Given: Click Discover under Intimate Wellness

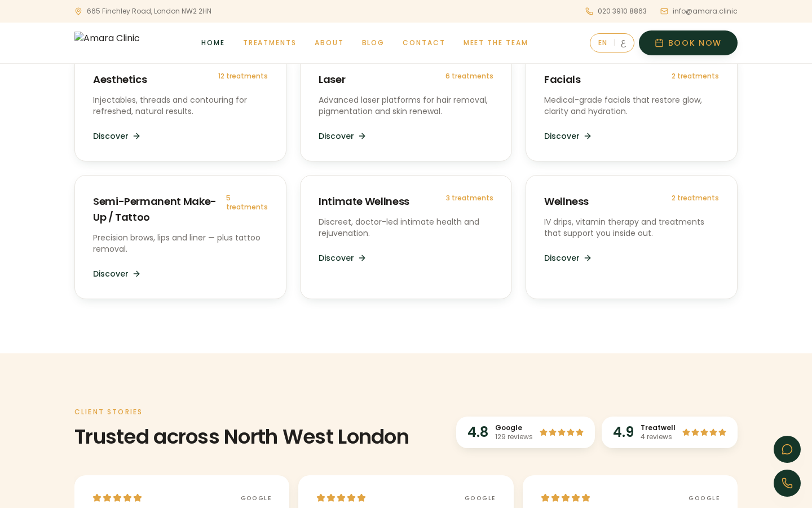Looking at the screenshot, I should pos(342,258).
